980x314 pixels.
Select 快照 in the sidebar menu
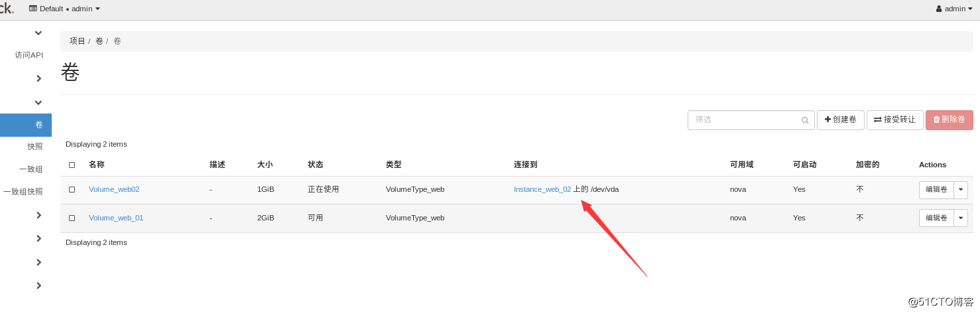click(35, 147)
